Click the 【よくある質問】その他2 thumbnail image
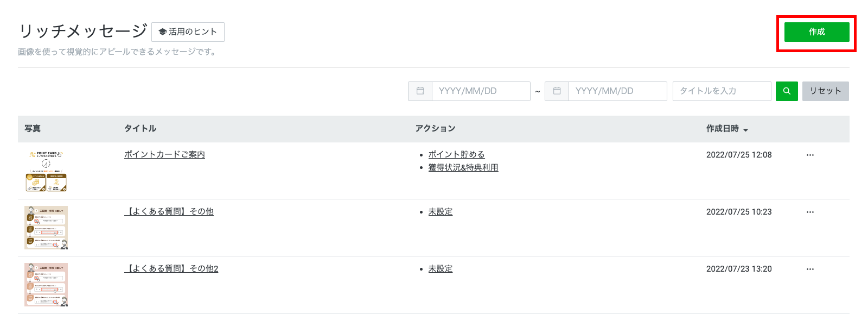The height and width of the screenshot is (320, 868). [46, 285]
